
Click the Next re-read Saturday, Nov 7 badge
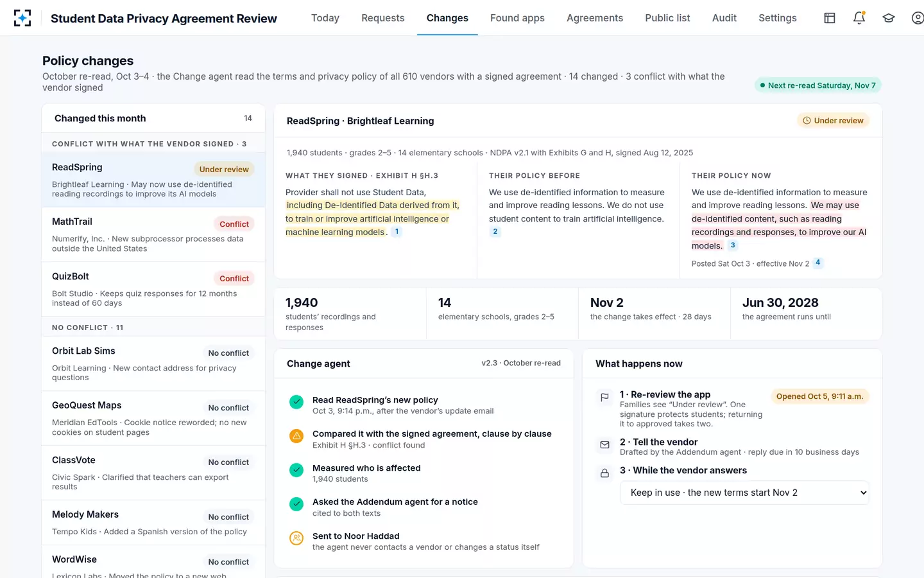[818, 85]
